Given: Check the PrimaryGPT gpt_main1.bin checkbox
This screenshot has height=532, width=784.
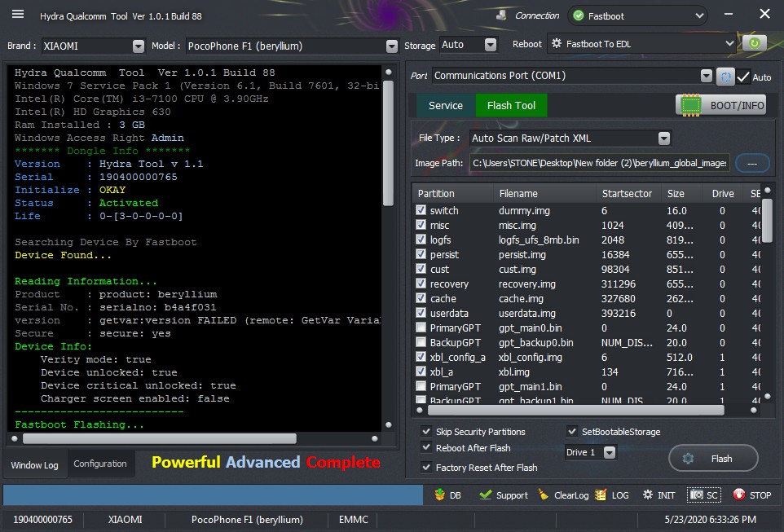Looking at the screenshot, I should coord(421,386).
